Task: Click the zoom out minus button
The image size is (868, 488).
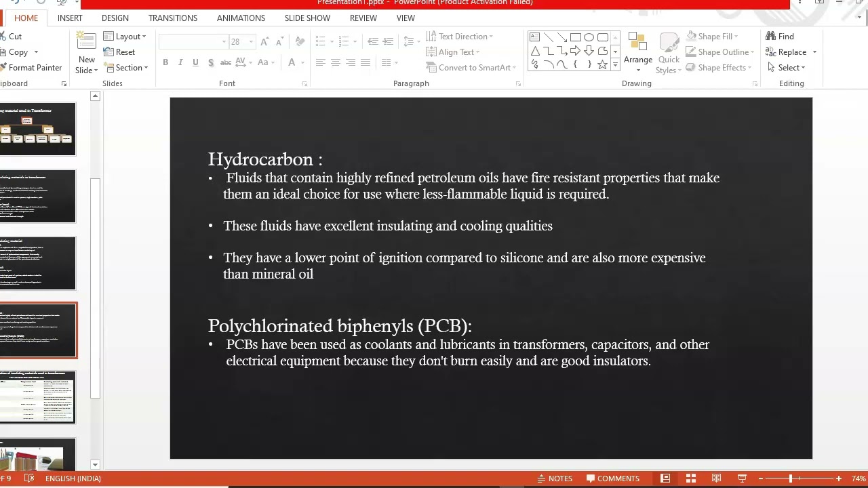Action: click(x=761, y=479)
